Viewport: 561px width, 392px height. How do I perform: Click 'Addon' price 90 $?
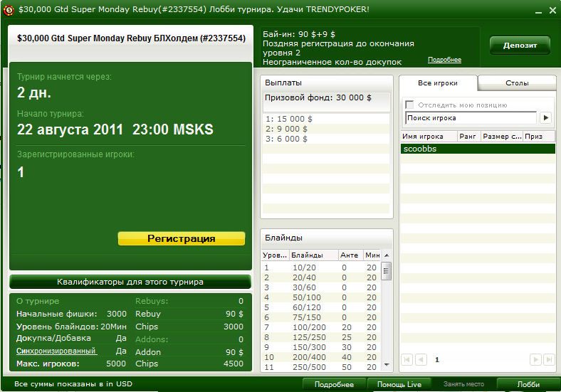pyautogui.click(x=234, y=352)
